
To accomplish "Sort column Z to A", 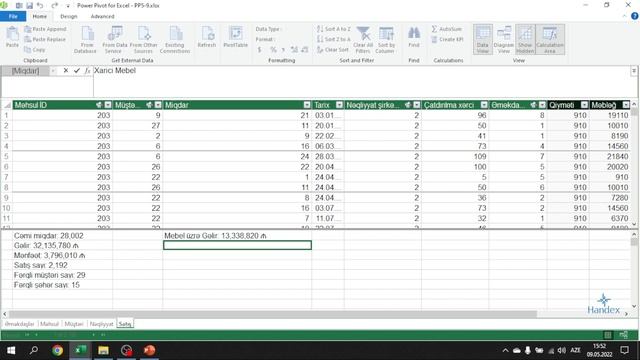I will [333, 39].
